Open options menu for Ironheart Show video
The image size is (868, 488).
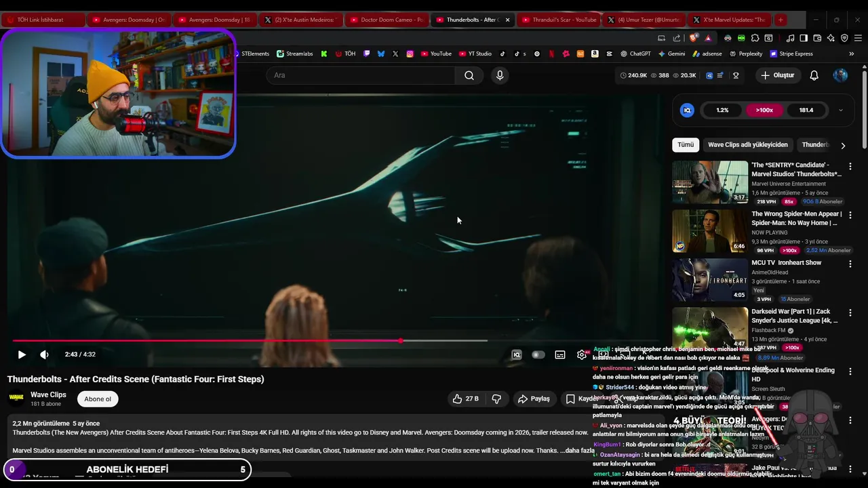[850, 264]
